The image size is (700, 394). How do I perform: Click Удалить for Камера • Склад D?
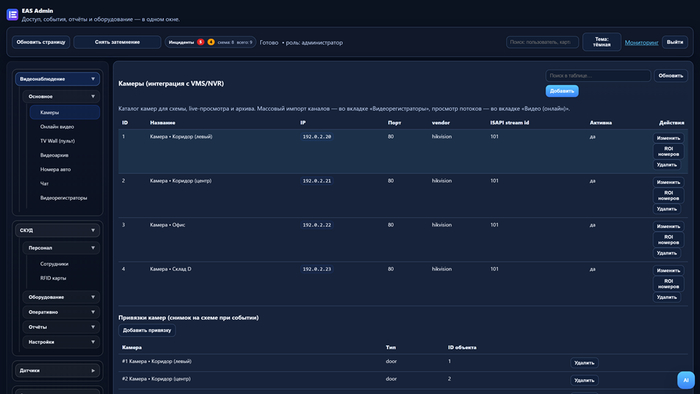(x=667, y=297)
